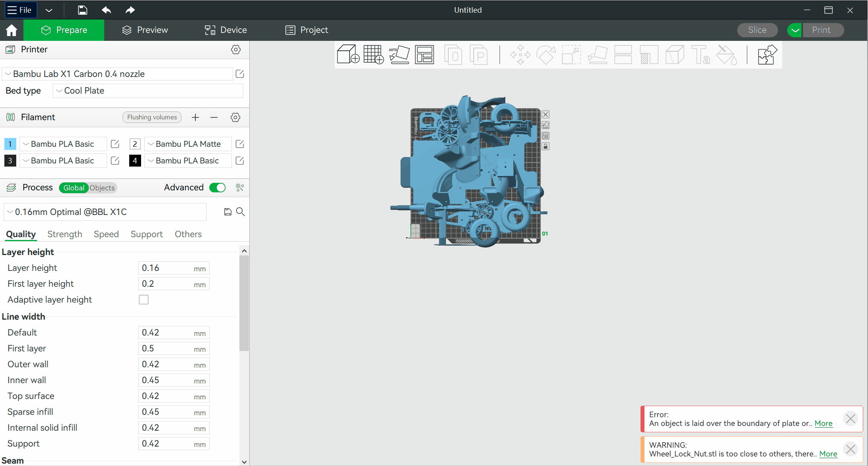The height and width of the screenshot is (466, 868).
Task: Switch to the Preview tab
Action: pyautogui.click(x=145, y=30)
